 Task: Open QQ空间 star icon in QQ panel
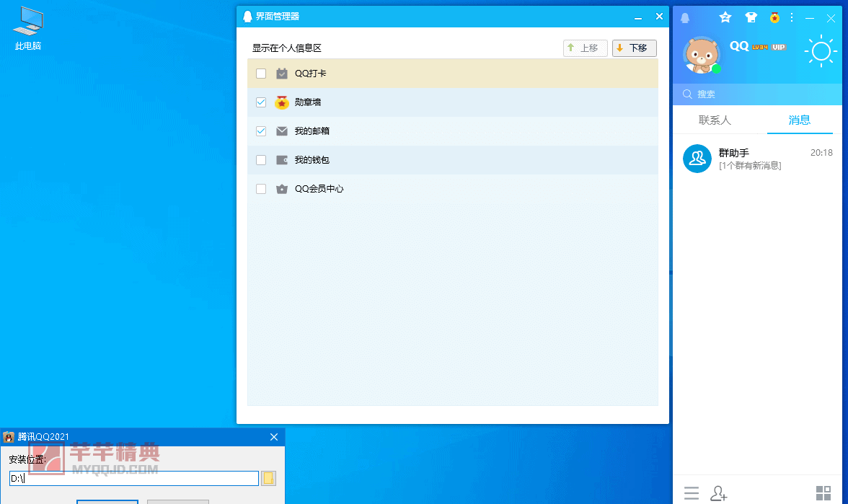pyautogui.click(x=725, y=18)
